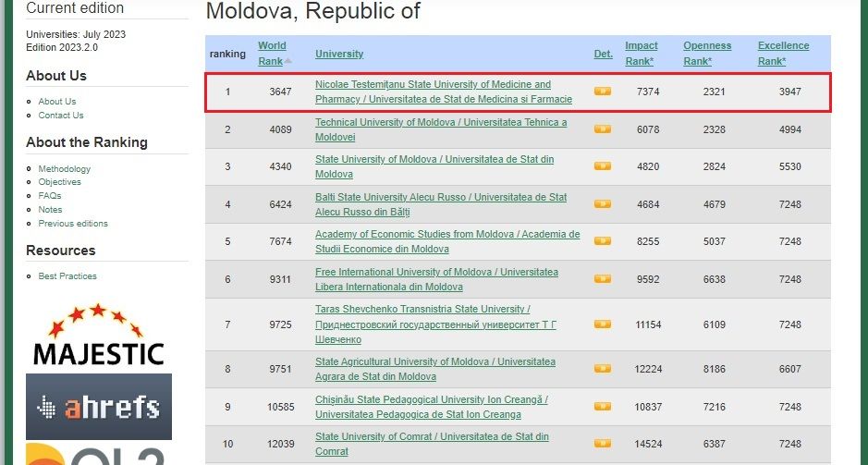Sort by Impact Rank column header
Image resolution: width=868 pixels, height=465 pixels.
pyautogui.click(x=642, y=53)
